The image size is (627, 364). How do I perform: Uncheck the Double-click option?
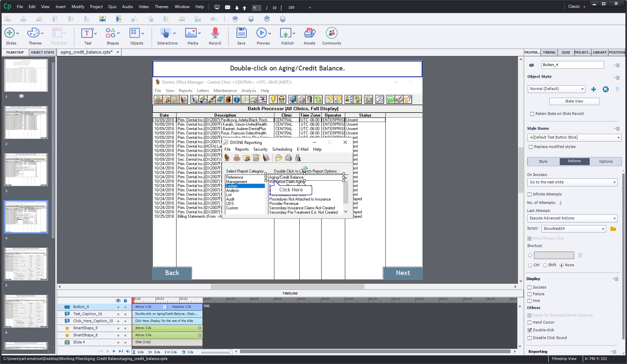coord(529,330)
